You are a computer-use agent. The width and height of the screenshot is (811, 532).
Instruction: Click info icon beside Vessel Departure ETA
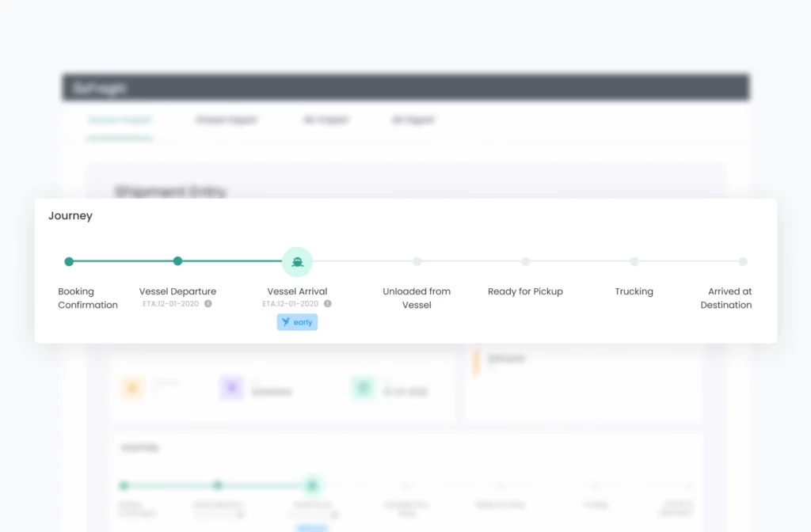pyautogui.click(x=208, y=303)
